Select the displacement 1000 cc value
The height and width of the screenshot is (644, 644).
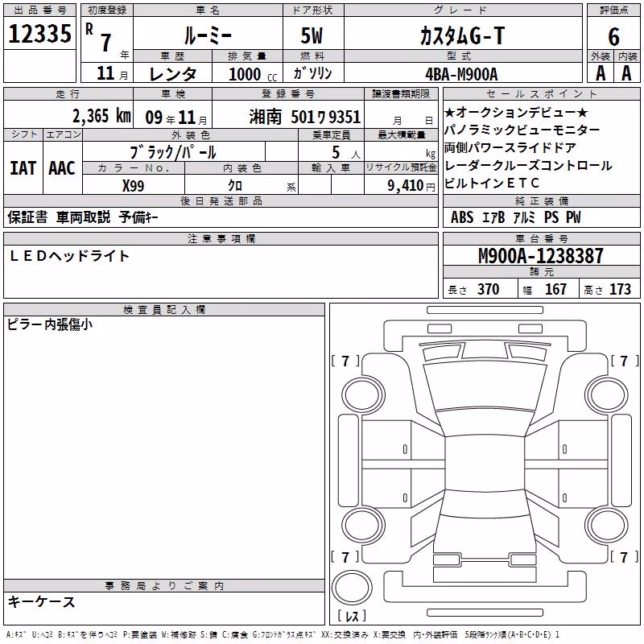click(253, 74)
